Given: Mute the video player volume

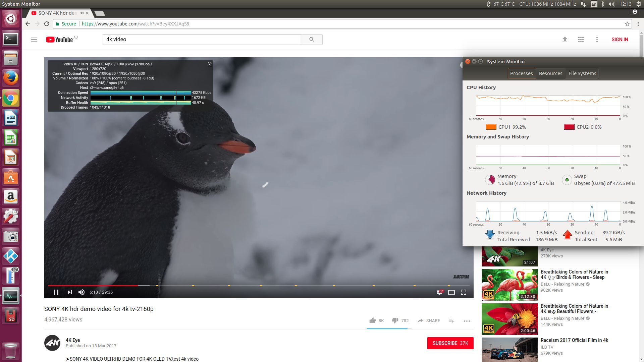Looking at the screenshot, I should point(82,292).
